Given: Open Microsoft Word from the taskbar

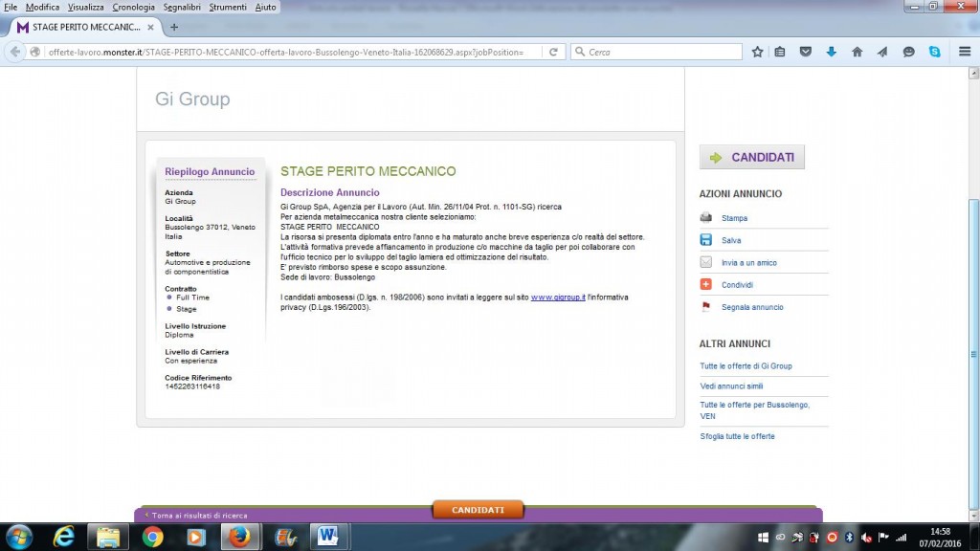Looking at the screenshot, I should pos(327,538).
